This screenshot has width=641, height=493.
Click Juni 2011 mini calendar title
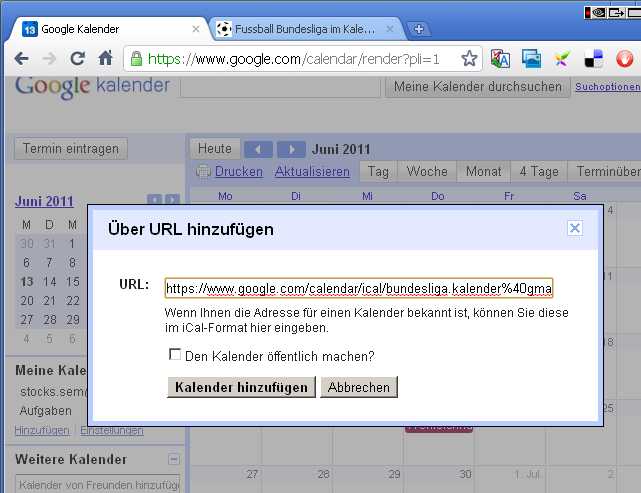point(44,201)
